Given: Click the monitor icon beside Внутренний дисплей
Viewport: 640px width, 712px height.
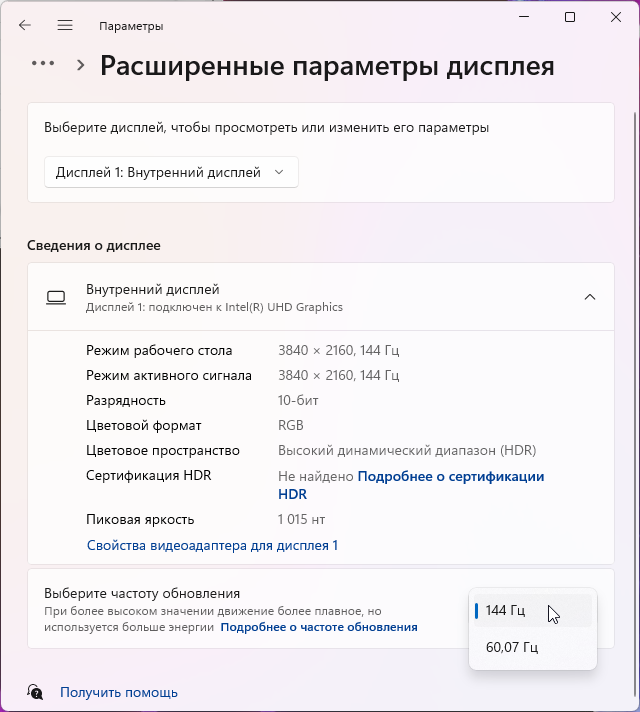Looking at the screenshot, I should [56, 297].
